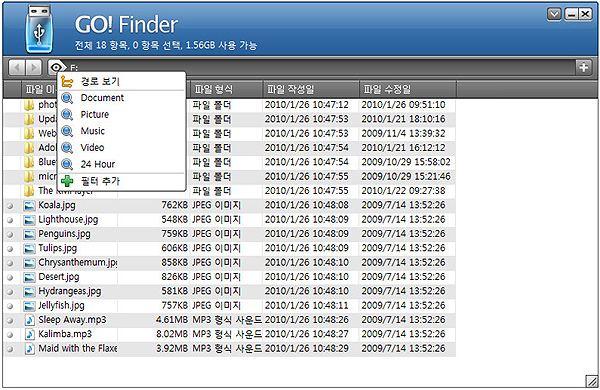Sort by the 파일 작성일 column header
This screenshot has height=390, width=600.
point(311,89)
